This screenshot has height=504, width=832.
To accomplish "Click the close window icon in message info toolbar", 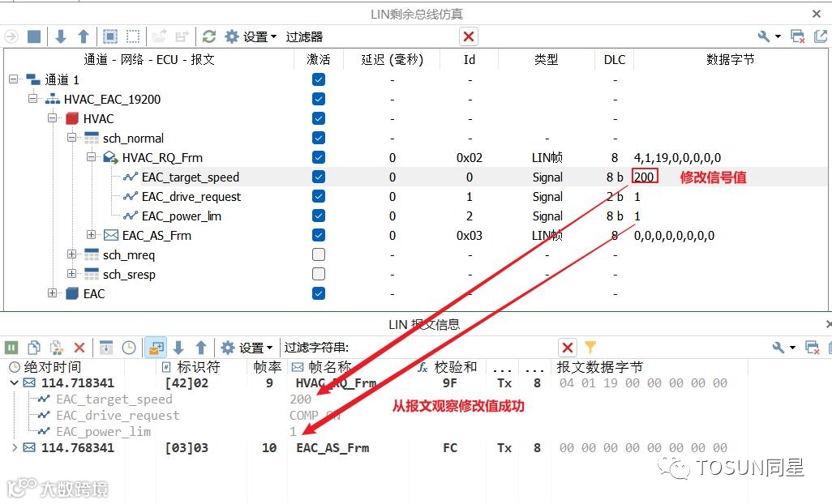I will click(813, 348).
